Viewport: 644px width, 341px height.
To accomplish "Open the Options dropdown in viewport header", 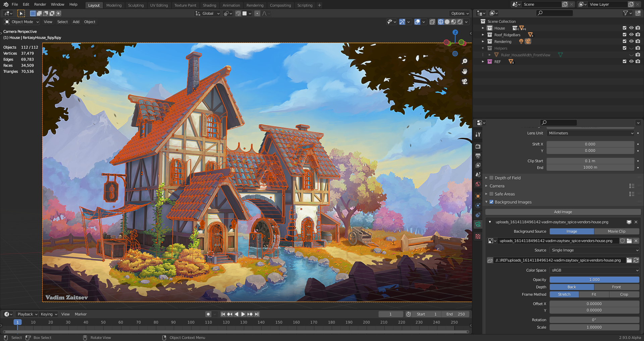I will point(460,13).
